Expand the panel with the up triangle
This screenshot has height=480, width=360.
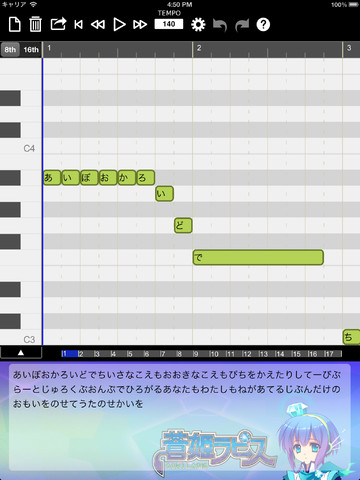pyautogui.click(x=21, y=353)
